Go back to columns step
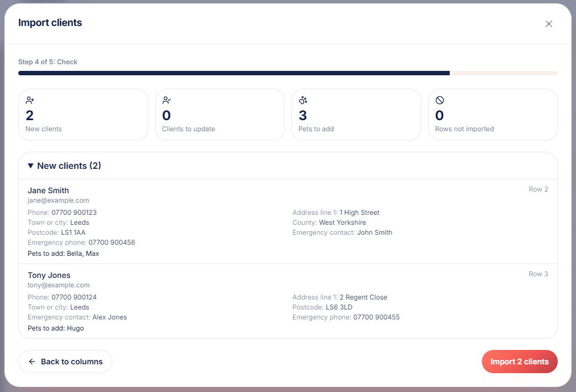 (x=65, y=362)
